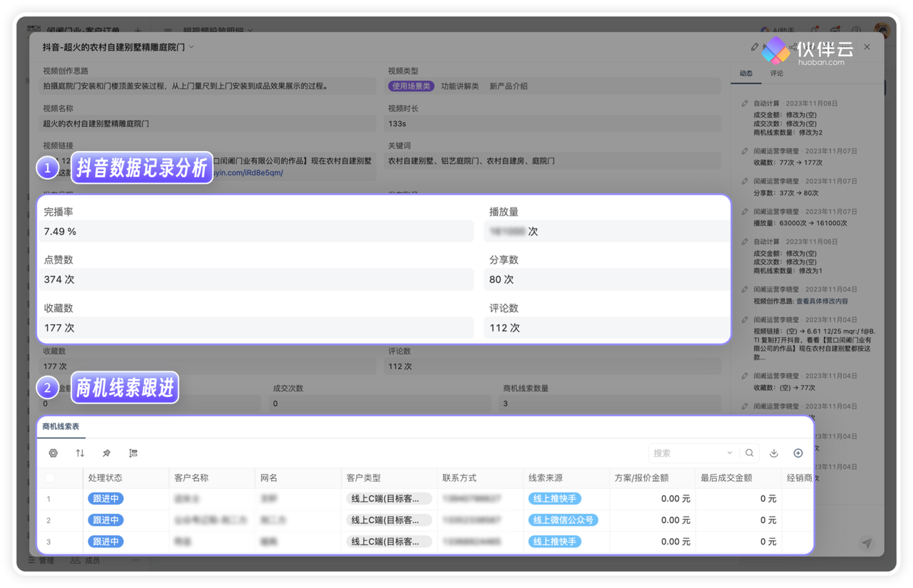Click the 搜索 input in the table toolbar
Screen dimensions: 913x588
pos(688,453)
